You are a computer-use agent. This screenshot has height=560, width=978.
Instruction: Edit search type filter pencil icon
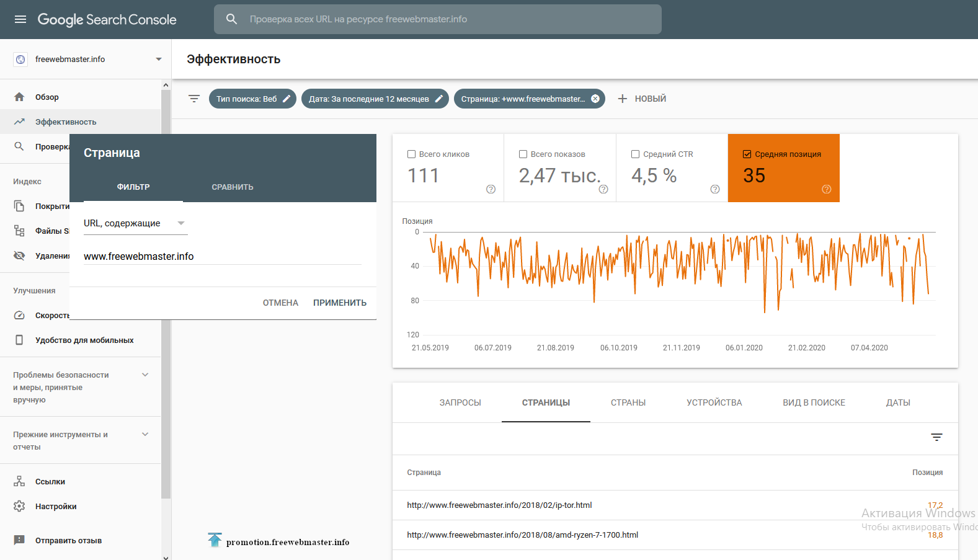click(x=287, y=99)
